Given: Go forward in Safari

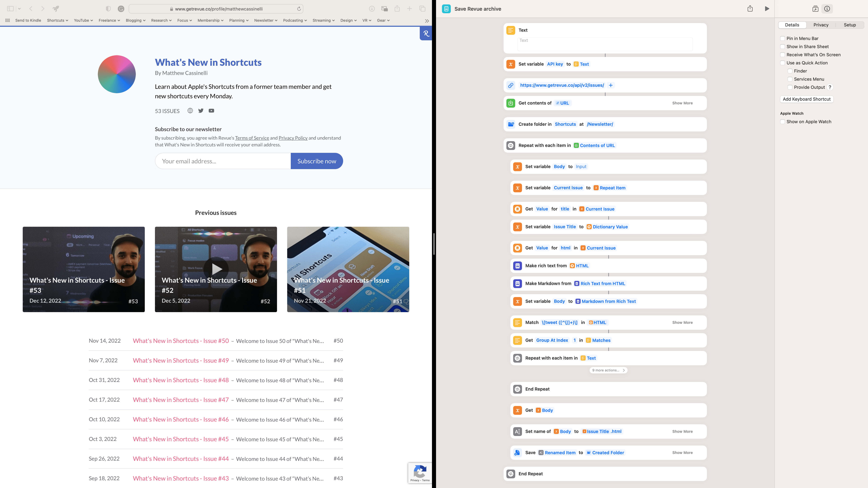Looking at the screenshot, I should (43, 9).
